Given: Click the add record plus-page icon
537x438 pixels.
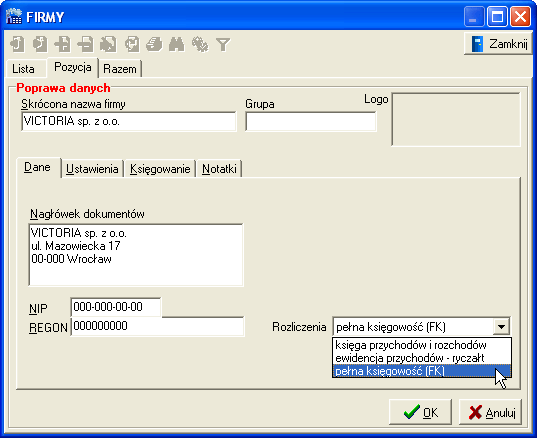Looking at the screenshot, I should point(63,45).
